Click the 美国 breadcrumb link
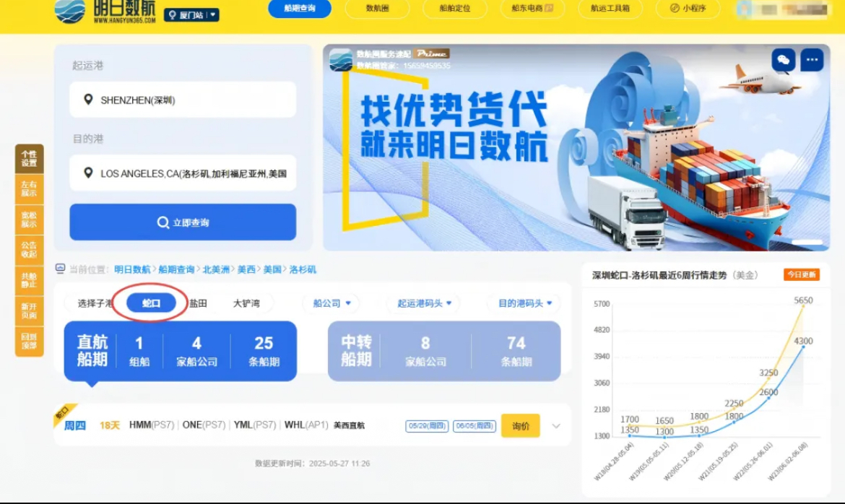Image resolution: width=845 pixels, height=504 pixels. click(x=272, y=269)
